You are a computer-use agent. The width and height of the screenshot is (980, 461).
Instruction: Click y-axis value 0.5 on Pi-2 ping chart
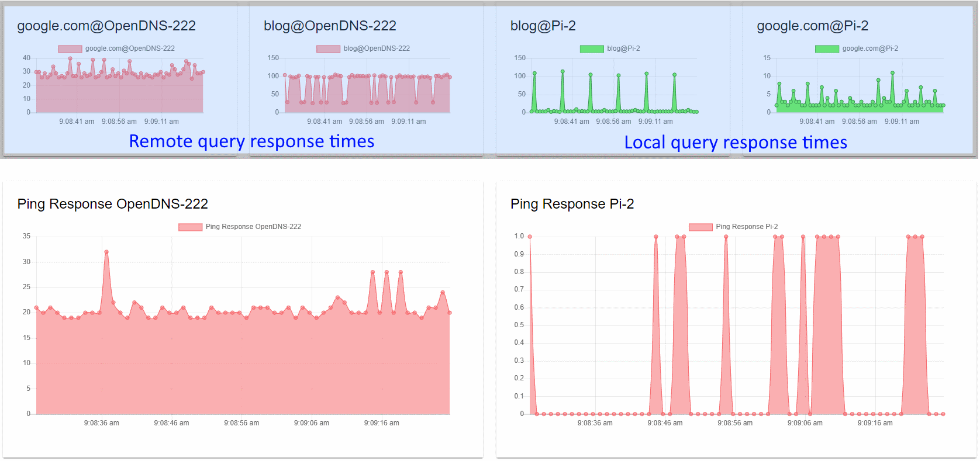tap(519, 325)
